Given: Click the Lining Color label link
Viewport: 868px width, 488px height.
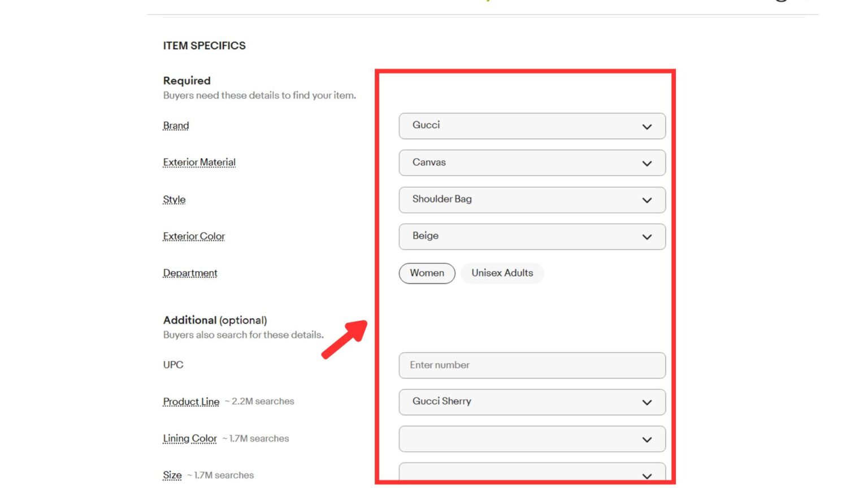Looking at the screenshot, I should click(x=190, y=439).
